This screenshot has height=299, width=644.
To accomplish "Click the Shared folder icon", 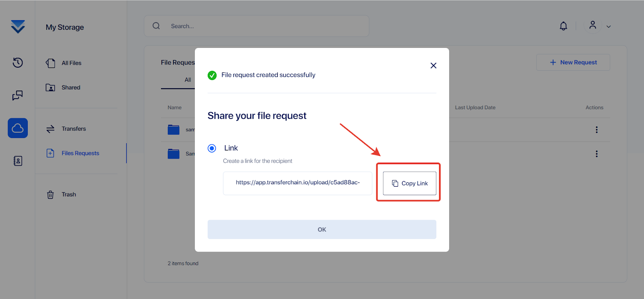I will [x=50, y=88].
